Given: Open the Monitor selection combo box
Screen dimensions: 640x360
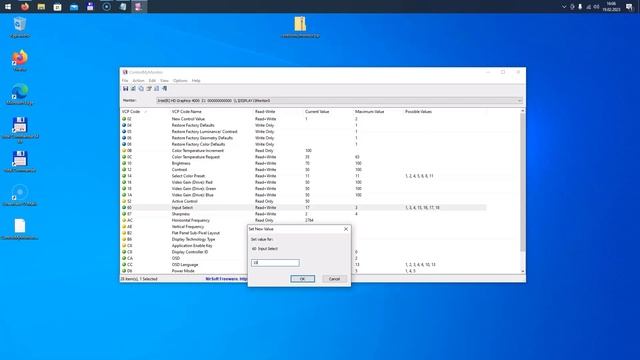Looking at the screenshot, I should pyautogui.click(x=339, y=100).
